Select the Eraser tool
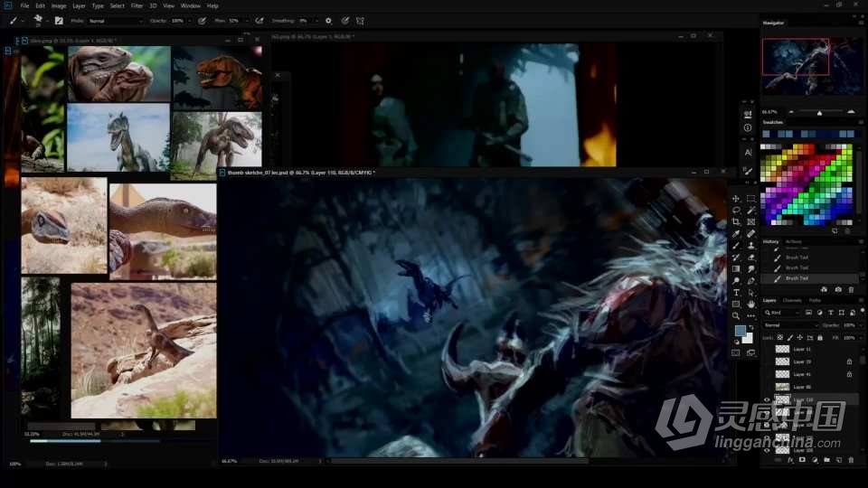 click(x=750, y=258)
